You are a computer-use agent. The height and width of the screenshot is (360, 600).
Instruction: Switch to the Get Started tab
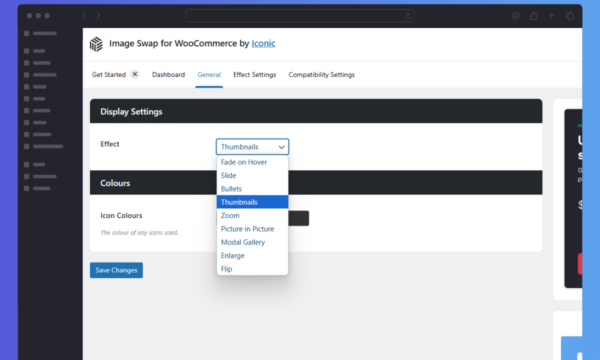coord(109,75)
